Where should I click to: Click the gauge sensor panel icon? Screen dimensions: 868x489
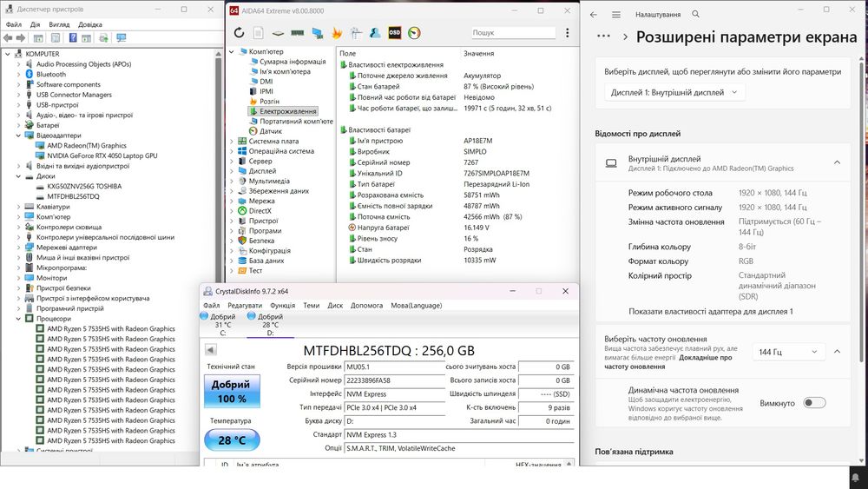tap(414, 33)
